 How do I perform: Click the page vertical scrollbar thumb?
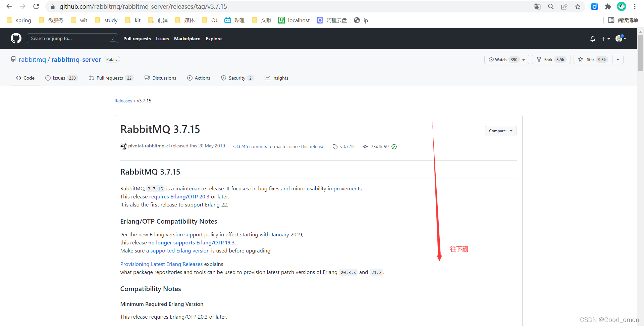click(x=641, y=53)
